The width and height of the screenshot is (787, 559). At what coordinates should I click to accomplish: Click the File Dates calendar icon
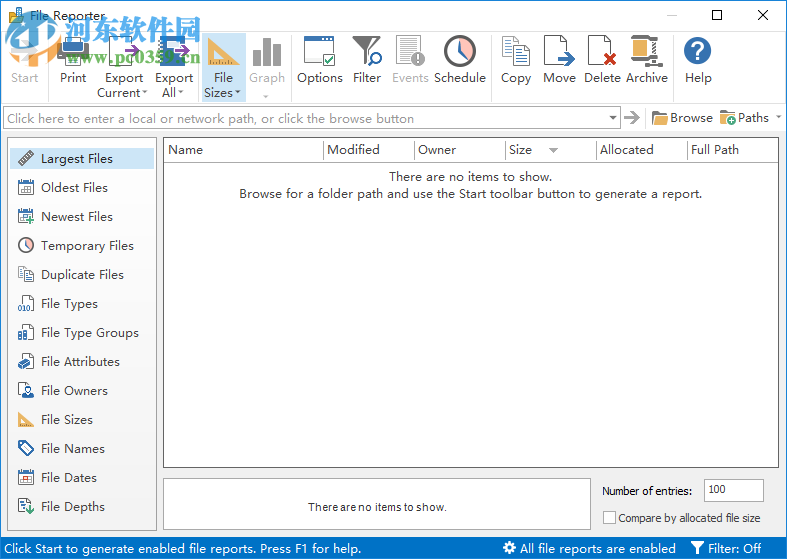click(x=26, y=478)
